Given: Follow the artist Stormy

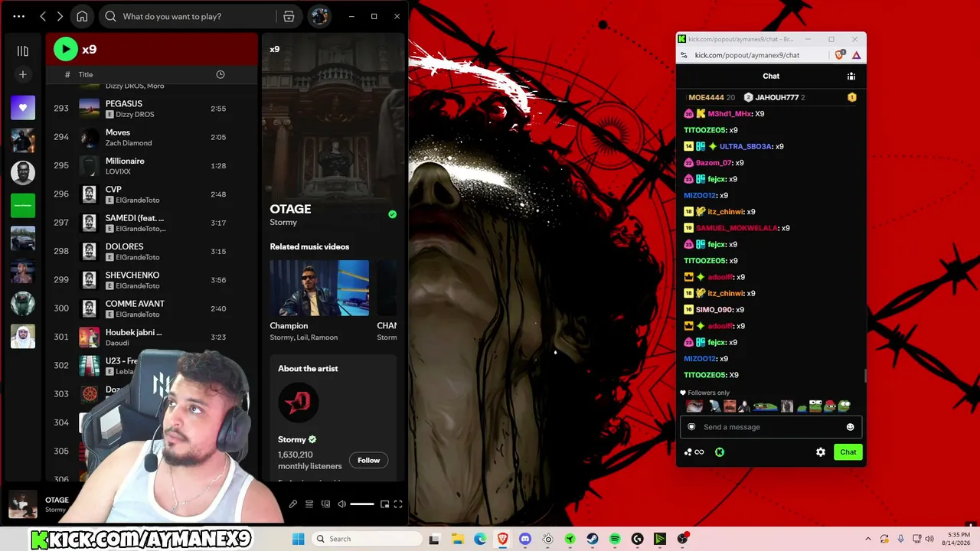Looking at the screenshot, I should 368,460.
